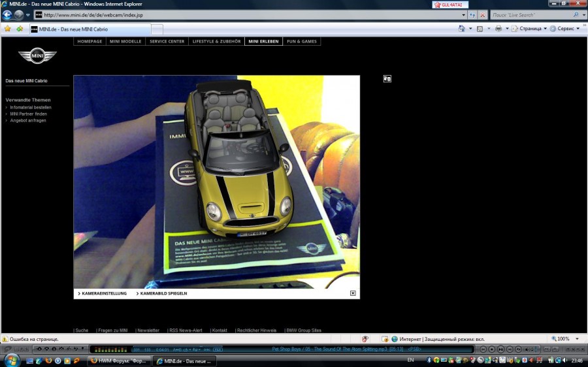Expand the Сервис dropdown menu
Screen dimensions: 588x367
(565, 29)
